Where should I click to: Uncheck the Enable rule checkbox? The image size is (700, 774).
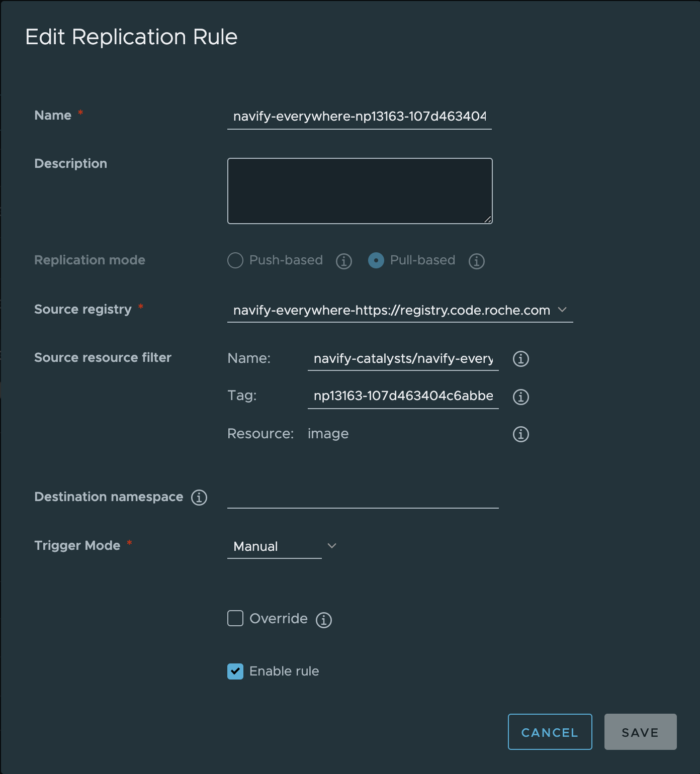coord(235,671)
